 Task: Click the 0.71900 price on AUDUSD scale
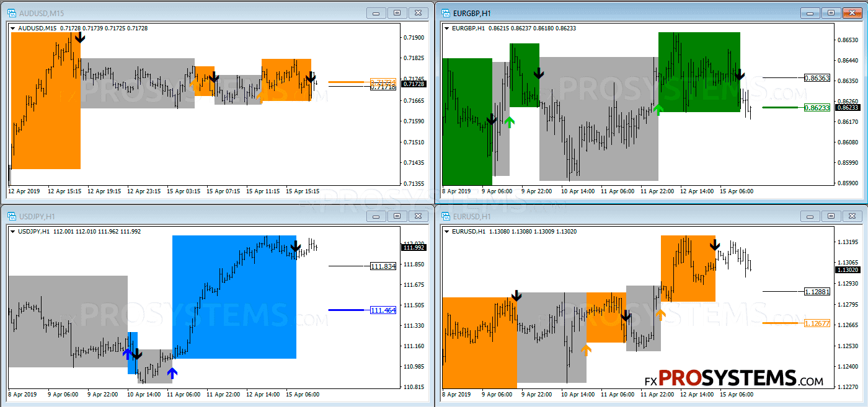[x=413, y=38]
